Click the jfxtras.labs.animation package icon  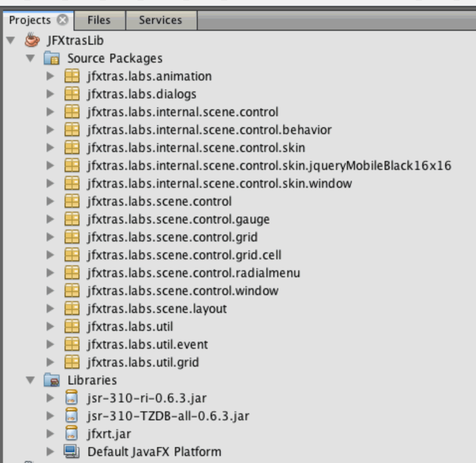click(x=72, y=77)
